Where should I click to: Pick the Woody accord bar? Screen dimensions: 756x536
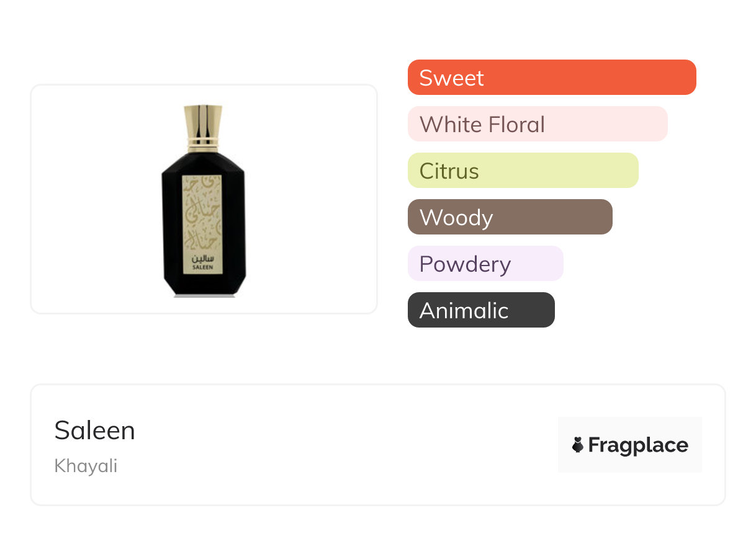pyautogui.click(x=510, y=217)
